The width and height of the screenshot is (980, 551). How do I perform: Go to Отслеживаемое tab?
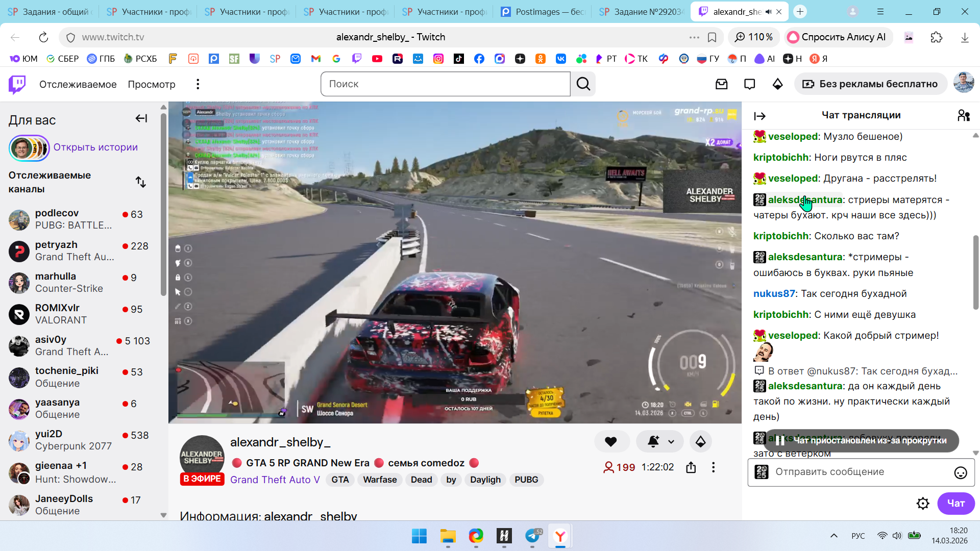point(78,84)
